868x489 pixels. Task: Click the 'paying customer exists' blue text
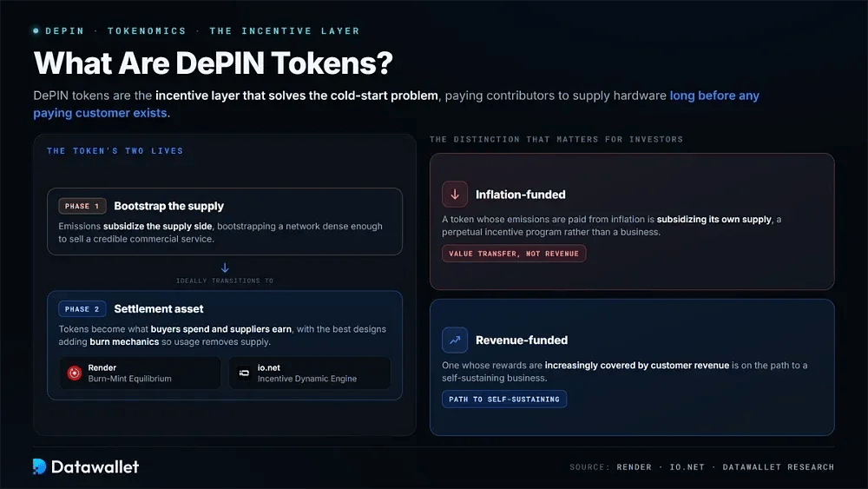[x=100, y=113]
